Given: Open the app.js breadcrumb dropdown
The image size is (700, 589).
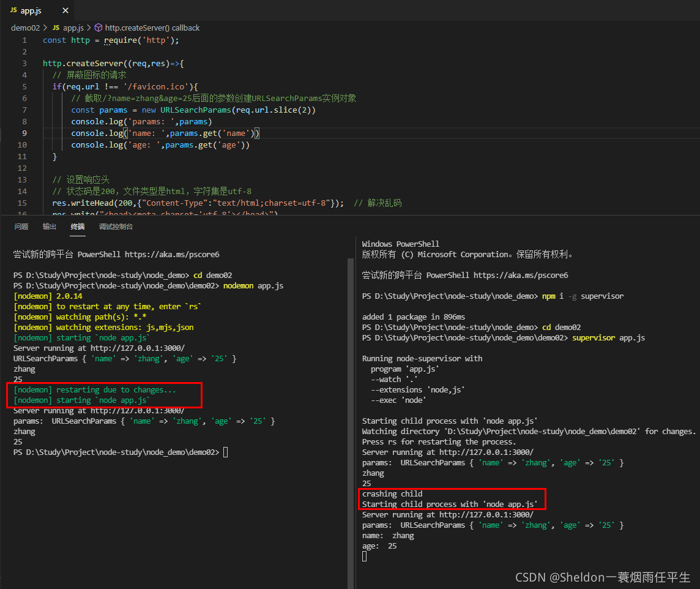Looking at the screenshot, I should click(74, 28).
